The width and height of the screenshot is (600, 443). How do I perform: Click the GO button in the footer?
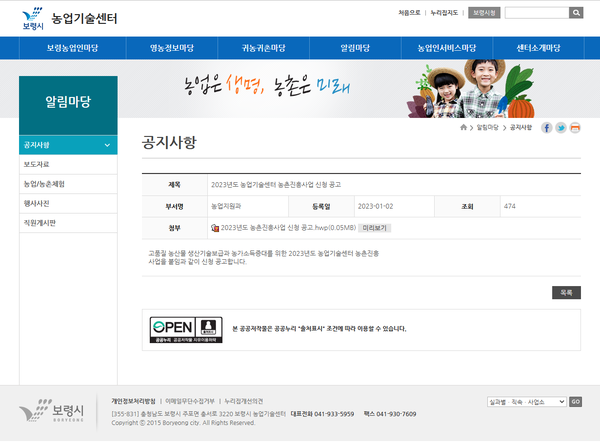pyautogui.click(x=576, y=402)
